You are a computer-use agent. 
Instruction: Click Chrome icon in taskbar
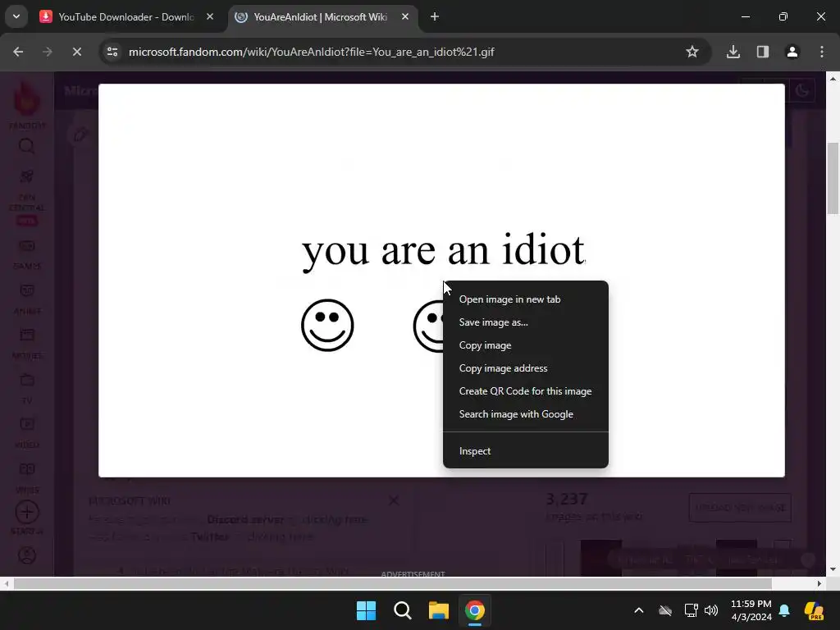click(475, 610)
